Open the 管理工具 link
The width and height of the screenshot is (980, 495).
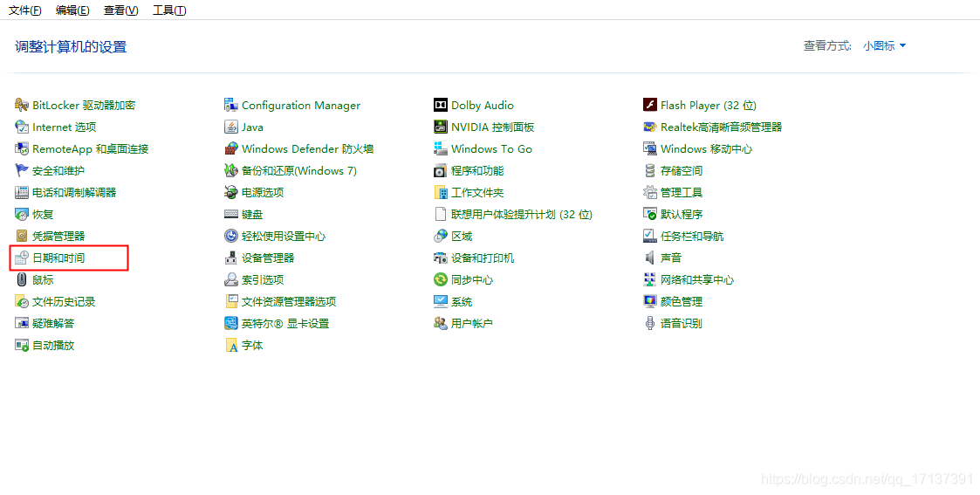pyautogui.click(x=682, y=192)
